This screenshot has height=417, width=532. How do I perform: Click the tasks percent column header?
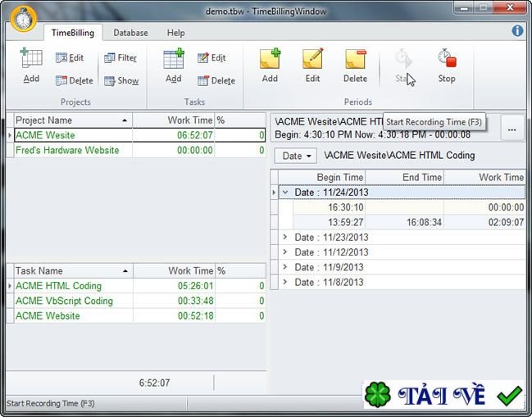(x=240, y=271)
